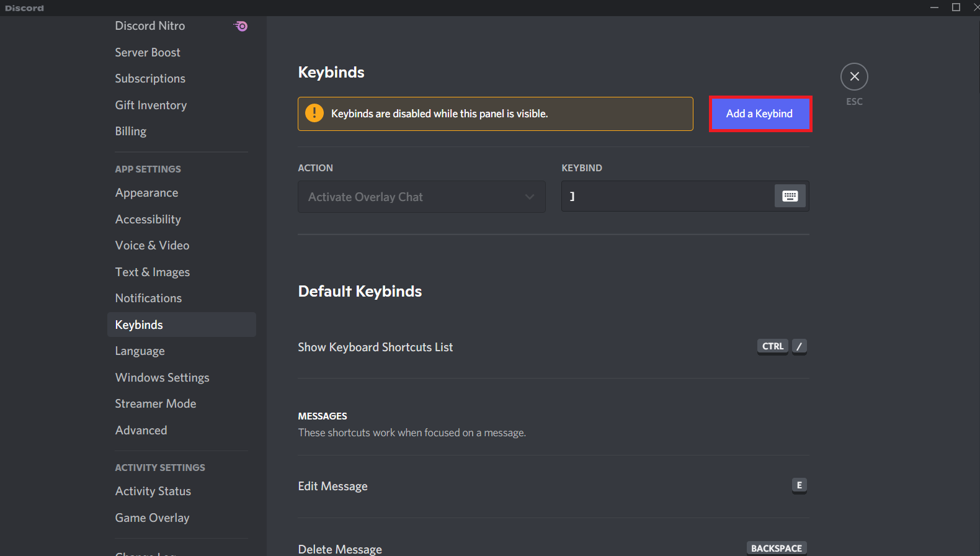Select Accessibility in the sidebar
The width and height of the screenshot is (980, 556).
click(148, 219)
